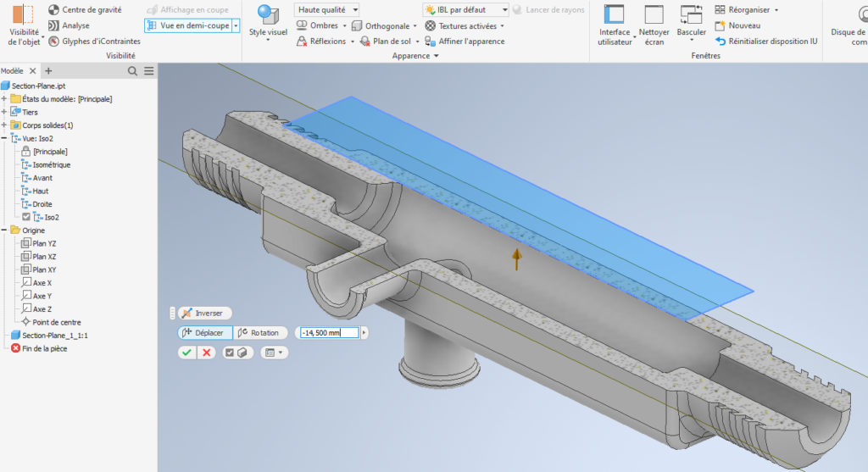Confirm section with green checkmark
The width and height of the screenshot is (868, 472).
pyautogui.click(x=186, y=353)
